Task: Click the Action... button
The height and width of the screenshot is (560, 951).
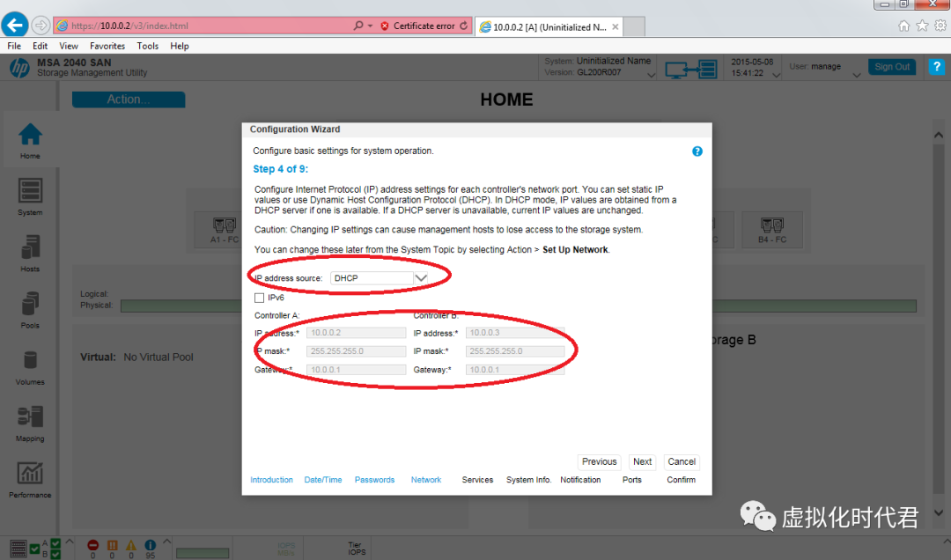Action: [129, 99]
